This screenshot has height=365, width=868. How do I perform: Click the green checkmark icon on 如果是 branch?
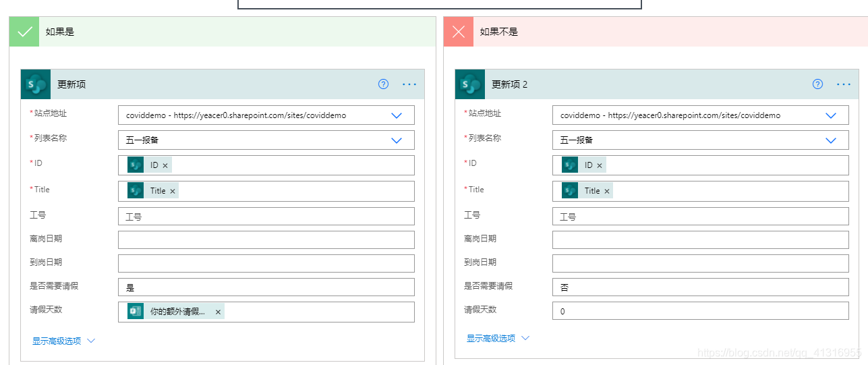pos(24,32)
